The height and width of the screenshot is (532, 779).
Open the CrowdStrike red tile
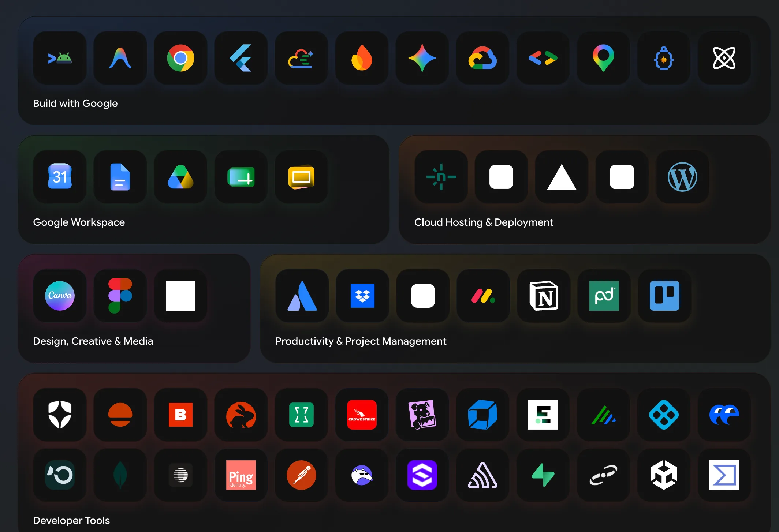[x=362, y=415]
